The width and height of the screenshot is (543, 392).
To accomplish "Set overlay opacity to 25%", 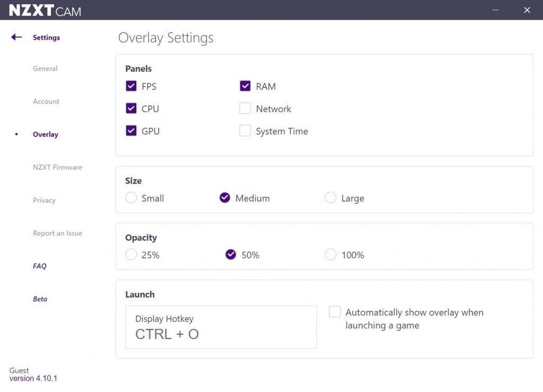I will 132,255.
